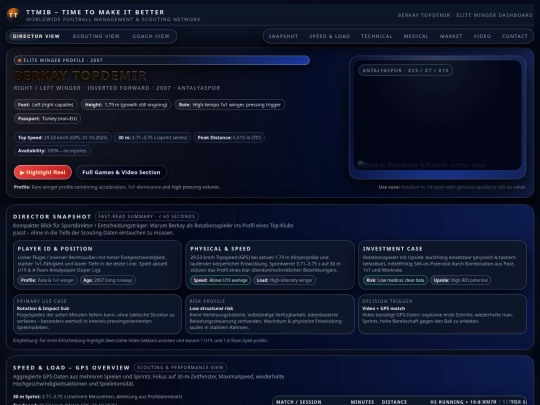Click the Match / Session column header
540x405 pixels.
(299, 402)
